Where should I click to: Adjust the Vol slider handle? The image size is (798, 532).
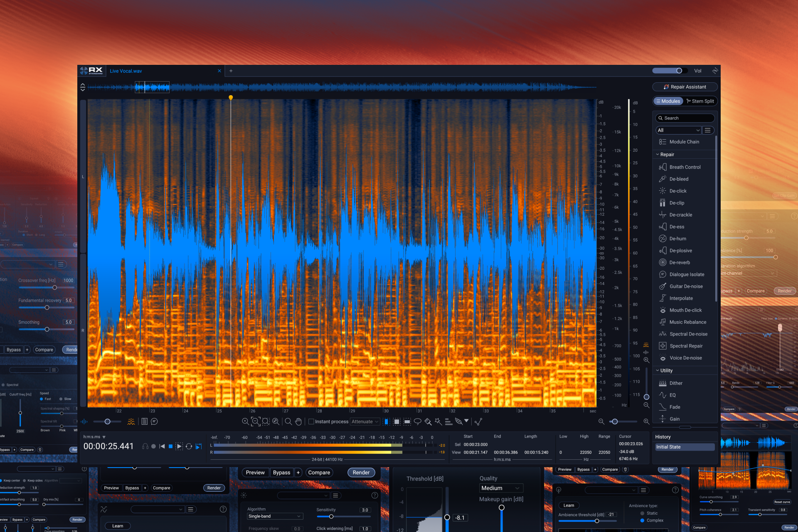679,71
